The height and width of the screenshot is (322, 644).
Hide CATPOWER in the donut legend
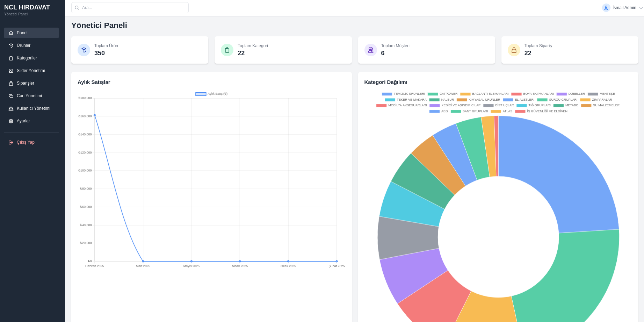coord(442,94)
